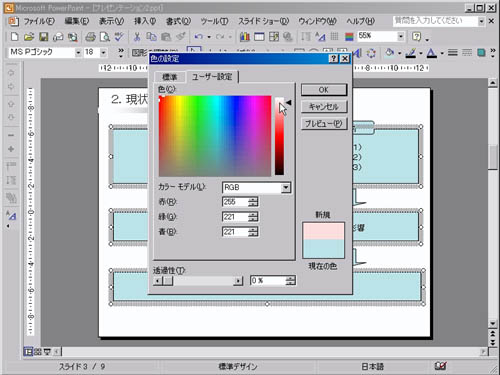Select the ユーザー設定 tab
The image size is (500, 375).
click(x=212, y=76)
